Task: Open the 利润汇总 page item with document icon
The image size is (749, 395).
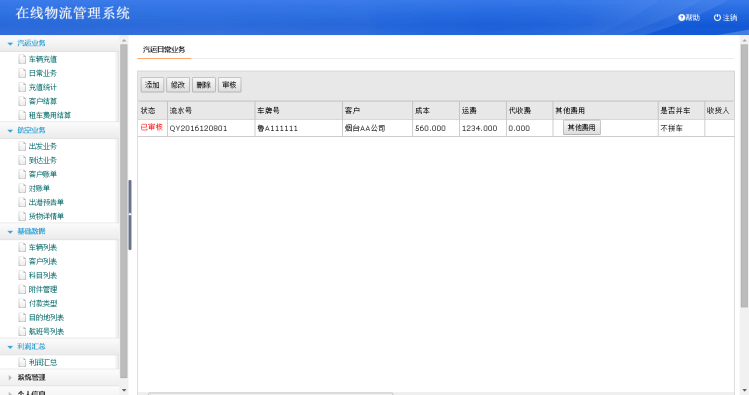Action: pos(43,363)
